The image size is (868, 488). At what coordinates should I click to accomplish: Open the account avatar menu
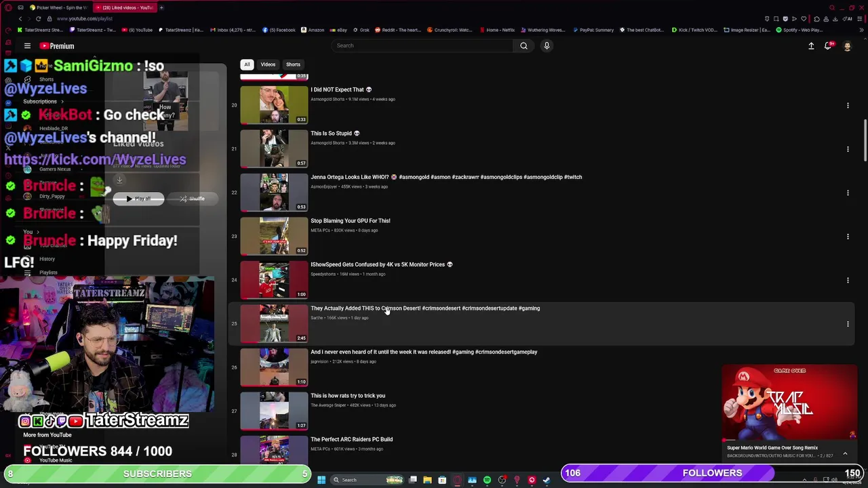click(847, 46)
